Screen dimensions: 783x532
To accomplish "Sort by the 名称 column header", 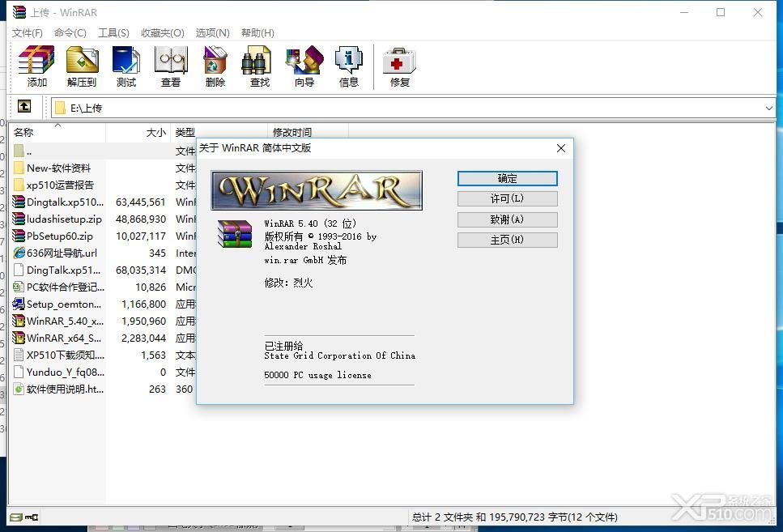I will click(57, 132).
